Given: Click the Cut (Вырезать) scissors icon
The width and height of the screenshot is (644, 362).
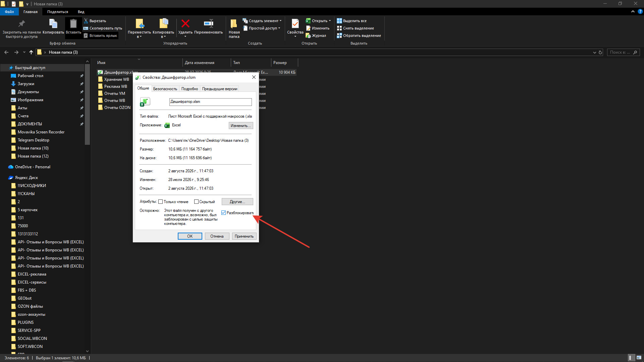Looking at the screenshot, I should point(86,21).
